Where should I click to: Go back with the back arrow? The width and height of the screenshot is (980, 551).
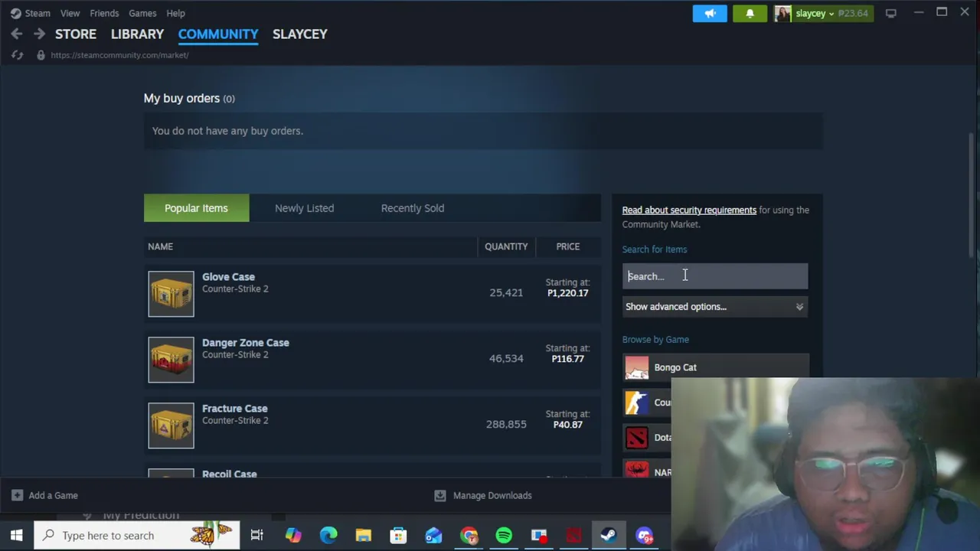17,34
